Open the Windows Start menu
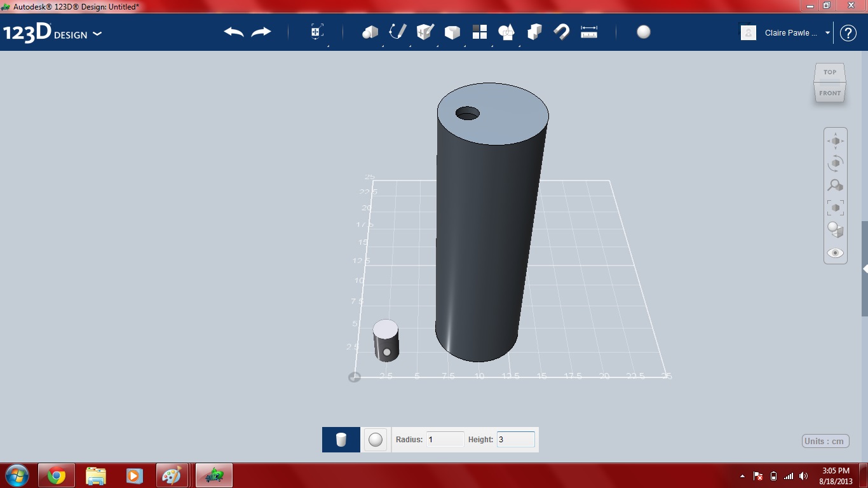This screenshot has height=488, width=868. (x=17, y=475)
